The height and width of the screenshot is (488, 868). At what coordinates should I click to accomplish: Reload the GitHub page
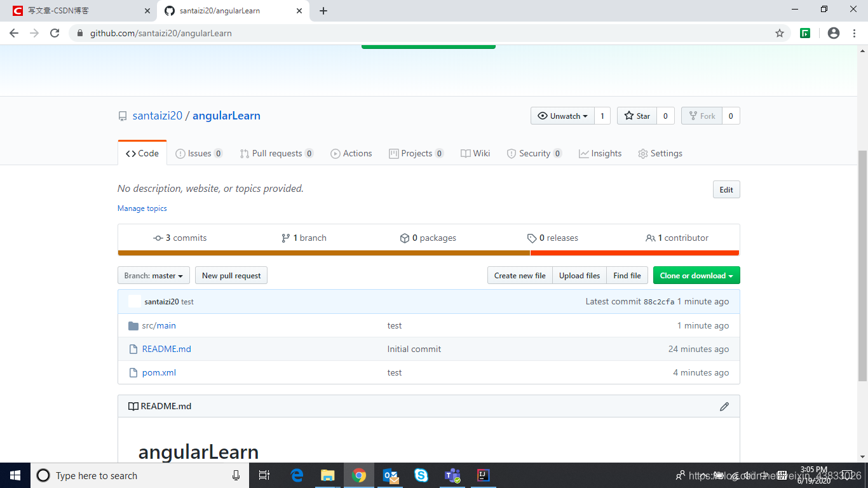coord(55,33)
